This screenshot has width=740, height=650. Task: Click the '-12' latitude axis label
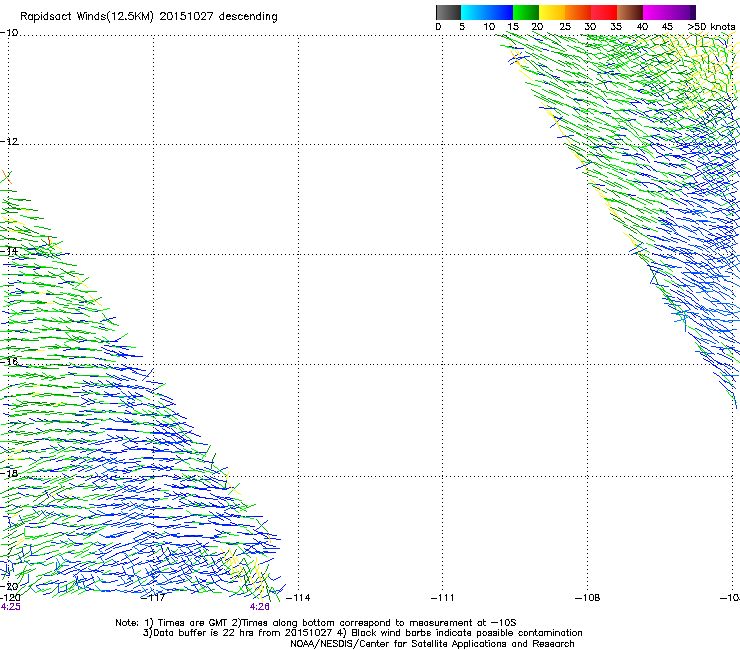tap(9, 142)
